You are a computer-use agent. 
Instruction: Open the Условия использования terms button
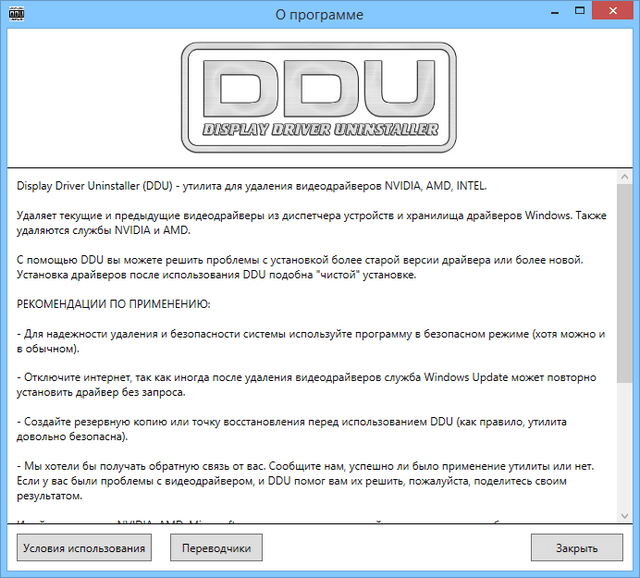(x=84, y=548)
